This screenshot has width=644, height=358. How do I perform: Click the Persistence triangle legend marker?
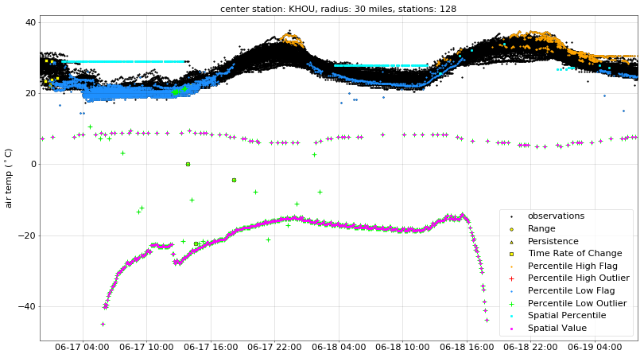pos(511,241)
